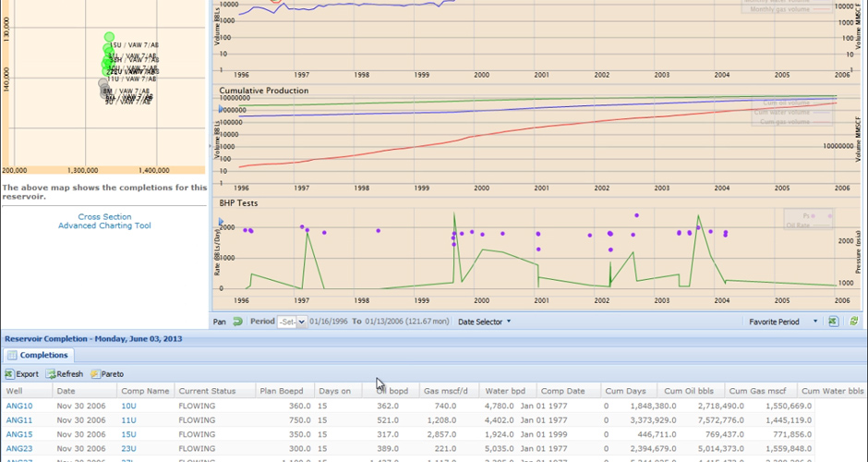Open the Period -Set- dropdown
Viewport: 868px width, 462px height.
pos(293,322)
